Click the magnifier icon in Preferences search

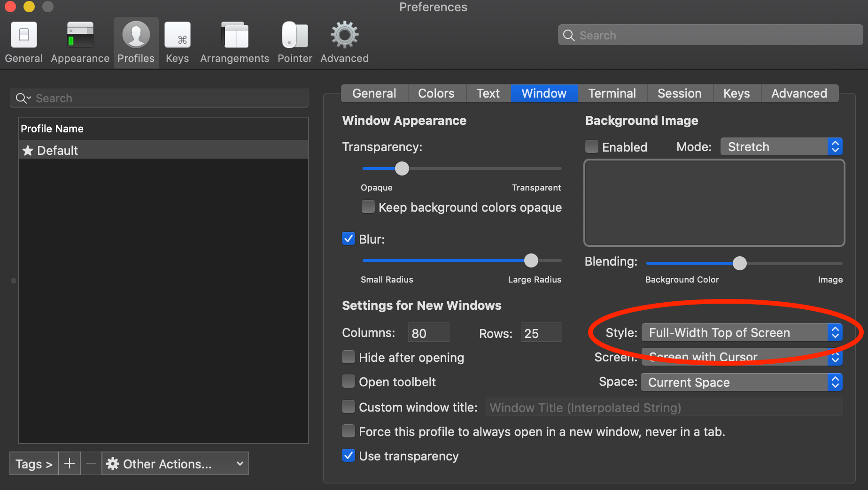(569, 35)
